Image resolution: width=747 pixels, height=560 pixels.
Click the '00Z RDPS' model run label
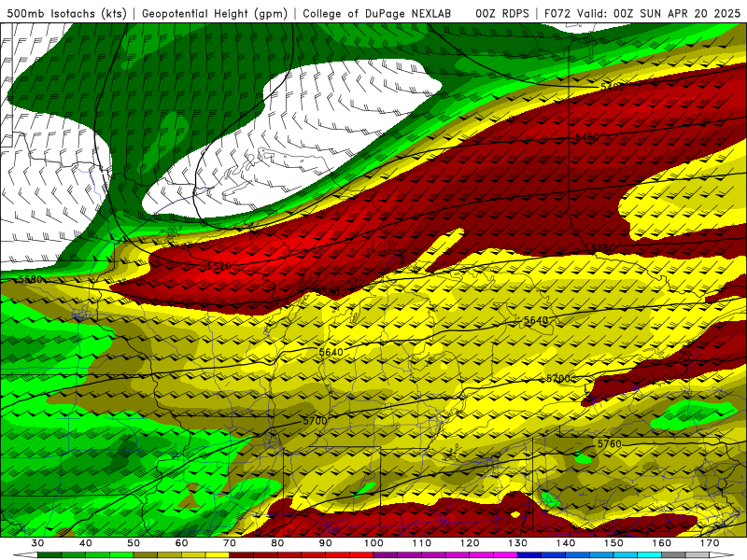pyautogui.click(x=502, y=13)
